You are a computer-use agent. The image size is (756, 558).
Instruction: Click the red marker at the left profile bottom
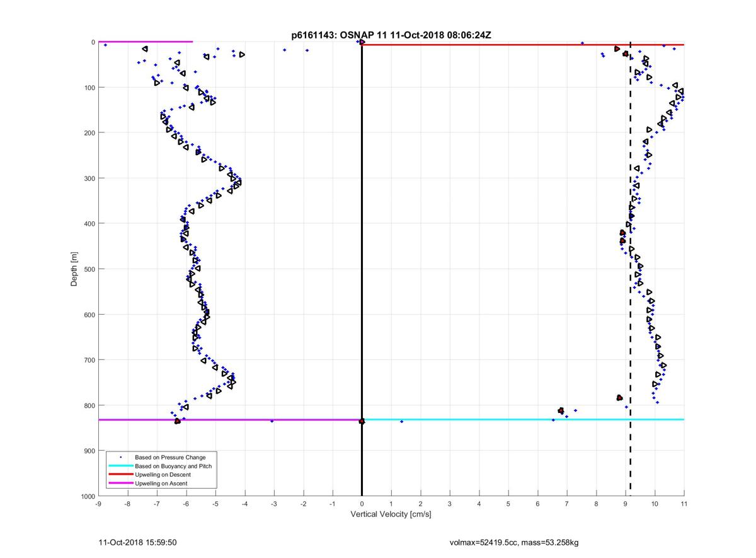pos(178,421)
